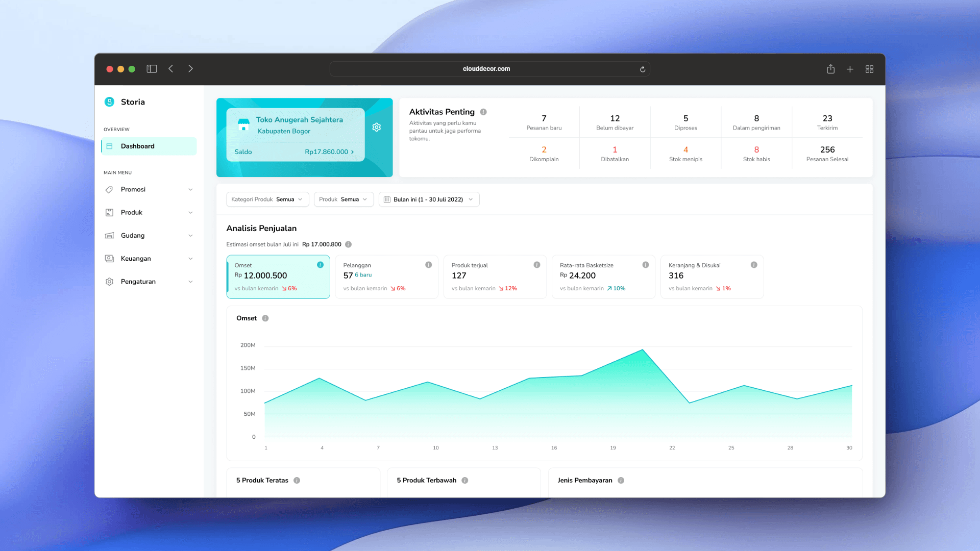Click the Saldo Rp17.860.000 link
This screenshot has height=551, width=980.
(329, 152)
